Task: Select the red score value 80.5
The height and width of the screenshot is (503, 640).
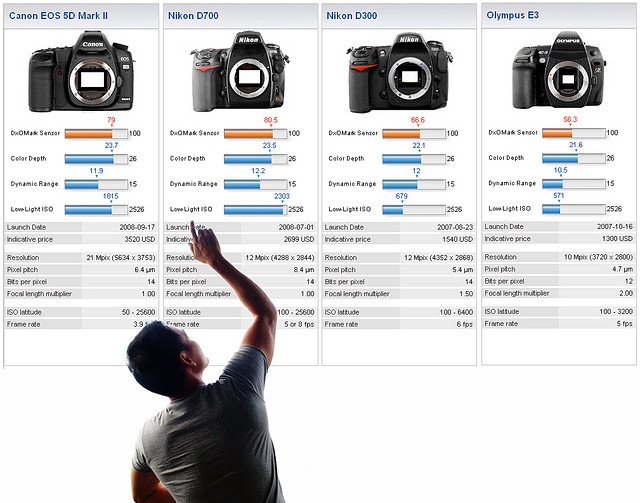Action: click(x=270, y=120)
